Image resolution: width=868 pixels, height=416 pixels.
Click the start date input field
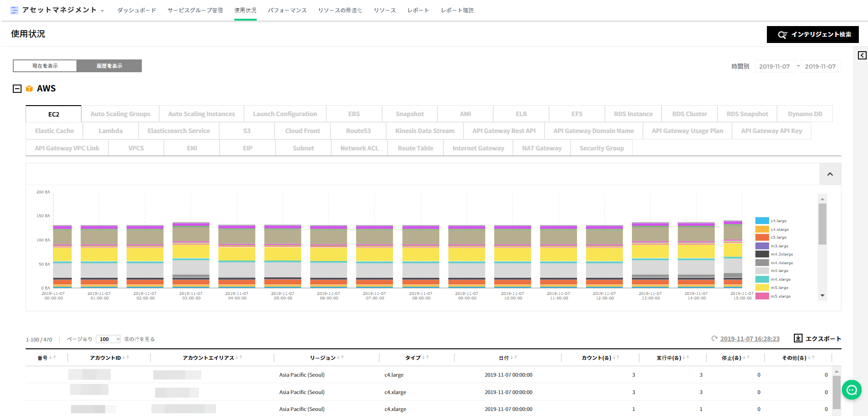(x=774, y=66)
